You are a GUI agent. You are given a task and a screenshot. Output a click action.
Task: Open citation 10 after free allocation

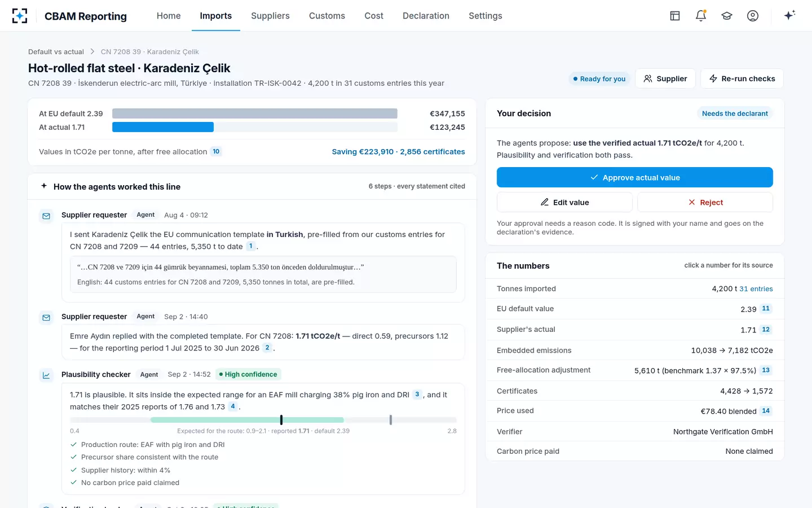click(x=216, y=151)
